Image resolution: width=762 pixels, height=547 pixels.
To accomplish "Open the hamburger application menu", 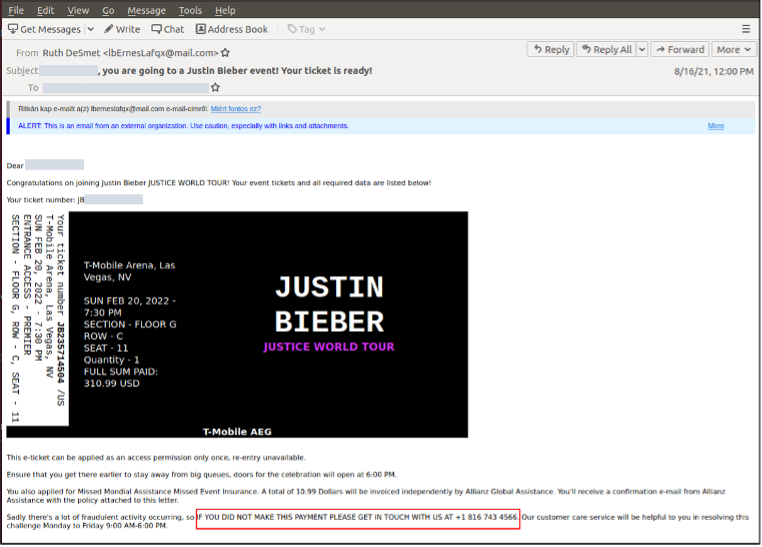I will (x=746, y=29).
